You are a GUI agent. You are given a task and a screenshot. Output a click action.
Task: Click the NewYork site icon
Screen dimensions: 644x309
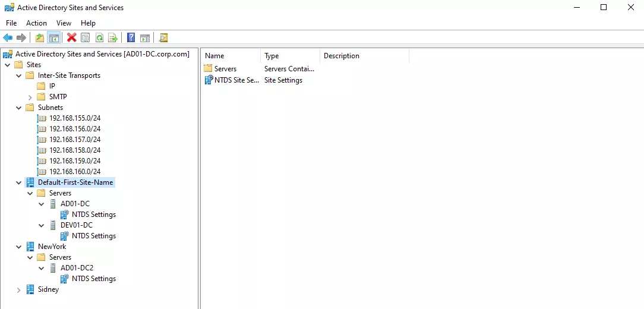pos(30,247)
